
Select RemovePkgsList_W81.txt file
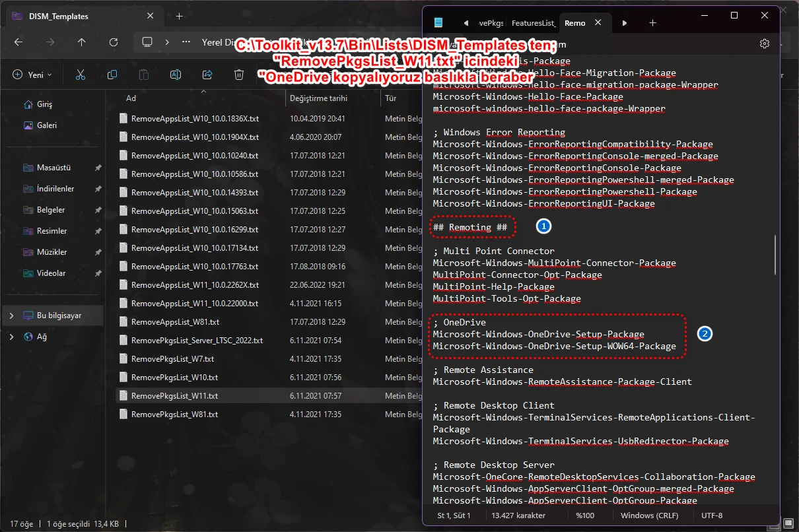pos(174,415)
